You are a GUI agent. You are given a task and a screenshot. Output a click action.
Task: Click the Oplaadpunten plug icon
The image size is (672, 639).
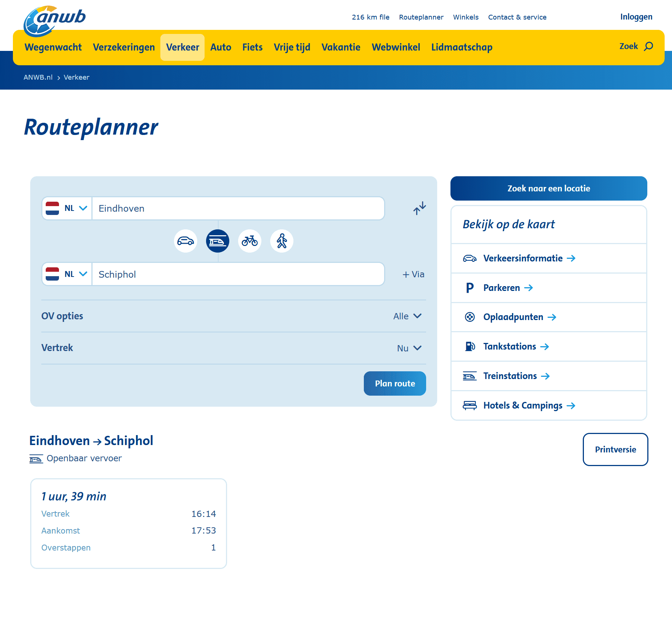tap(470, 317)
